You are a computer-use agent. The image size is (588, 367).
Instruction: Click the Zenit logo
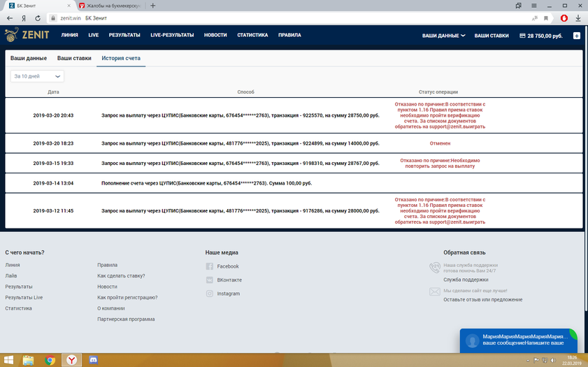[27, 35]
